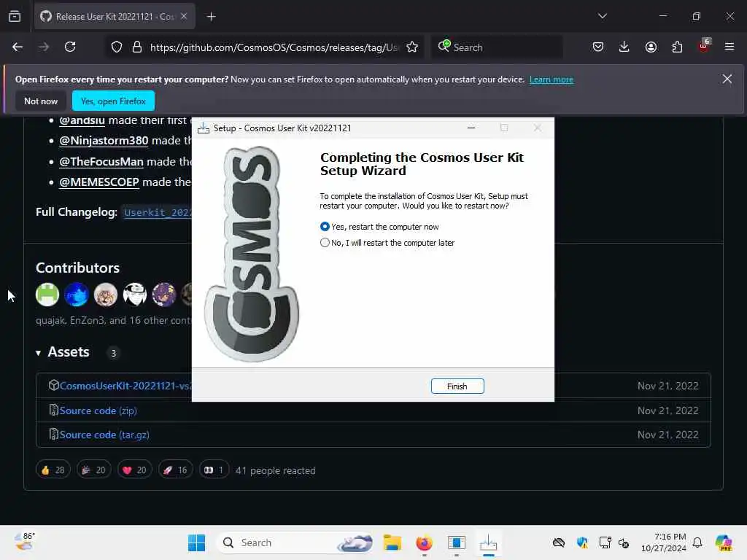747x560 pixels.
Task: Open @MEMESCOEP profile link
Action: tap(99, 182)
